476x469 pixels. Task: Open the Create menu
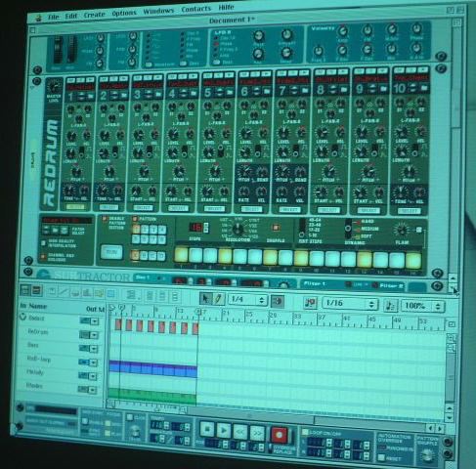94,15
